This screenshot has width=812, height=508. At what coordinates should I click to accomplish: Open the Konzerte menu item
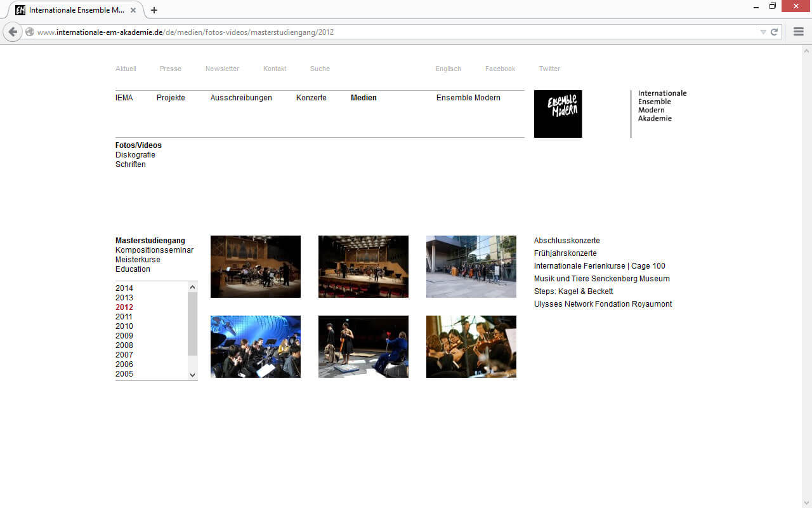click(311, 98)
